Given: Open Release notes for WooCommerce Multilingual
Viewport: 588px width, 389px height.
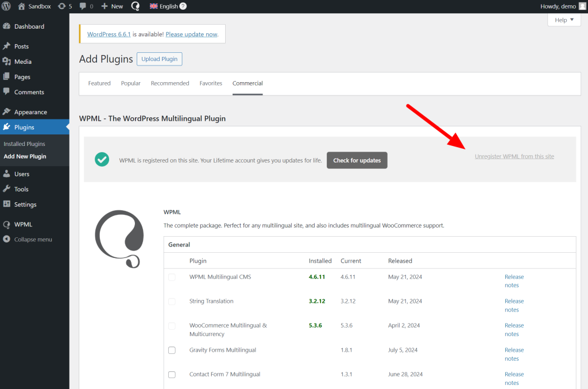Looking at the screenshot, I should tap(514, 330).
